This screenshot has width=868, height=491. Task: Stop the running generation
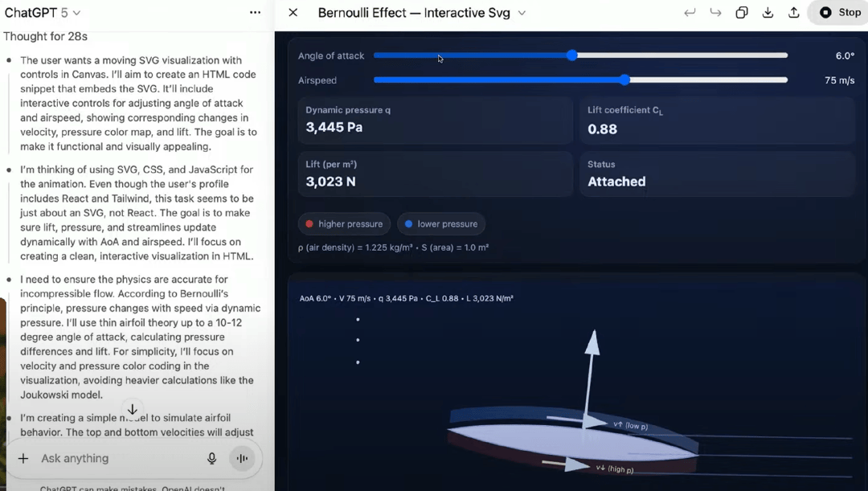click(x=841, y=13)
